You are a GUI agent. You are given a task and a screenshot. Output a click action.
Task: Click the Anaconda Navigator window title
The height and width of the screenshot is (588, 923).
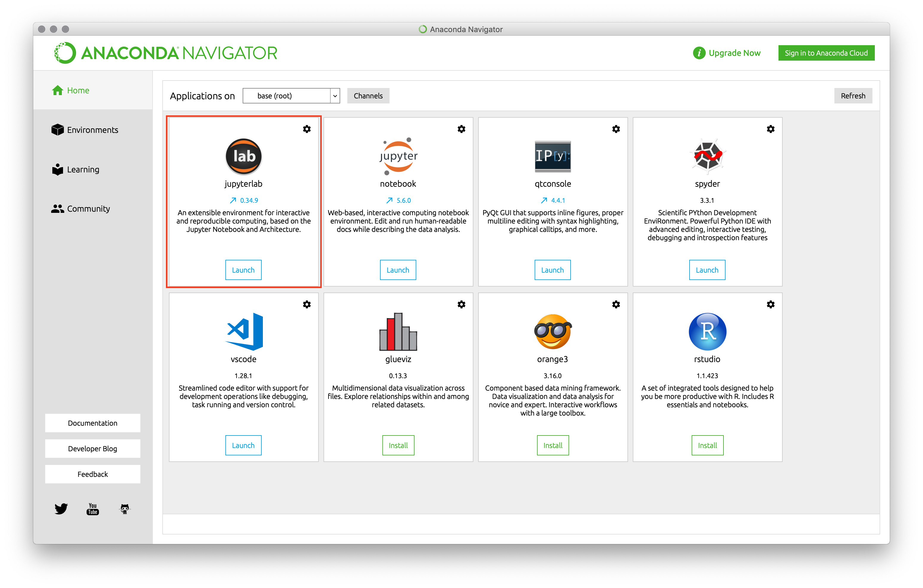[x=466, y=29]
